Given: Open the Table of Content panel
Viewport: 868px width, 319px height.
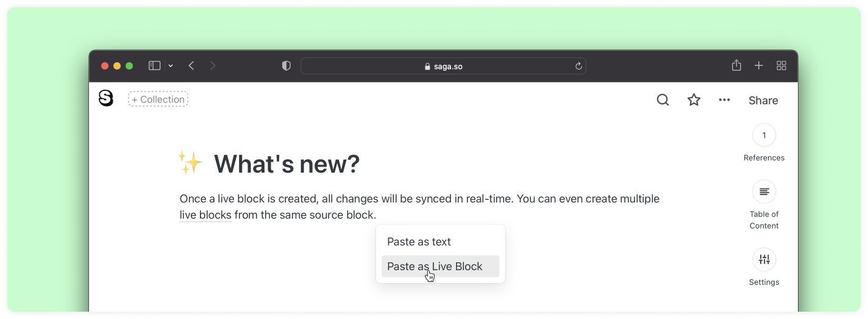Looking at the screenshot, I should (x=764, y=192).
